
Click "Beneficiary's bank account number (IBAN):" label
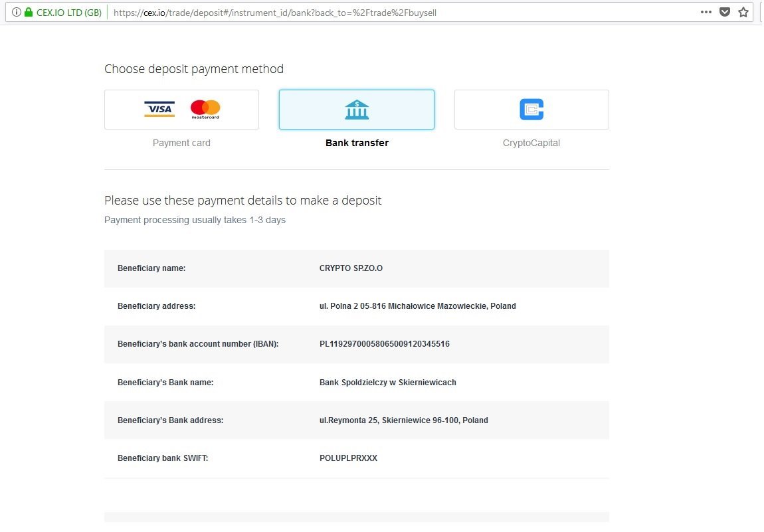[198, 344]
